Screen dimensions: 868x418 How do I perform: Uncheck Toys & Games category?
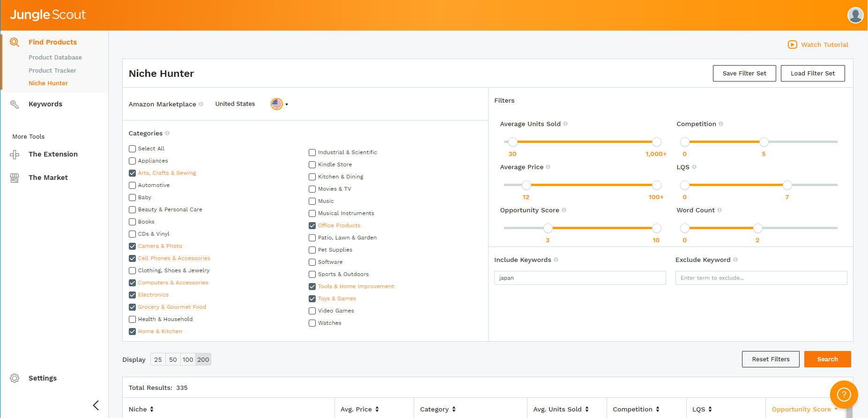pyautogui.click(x=312, y=299)
